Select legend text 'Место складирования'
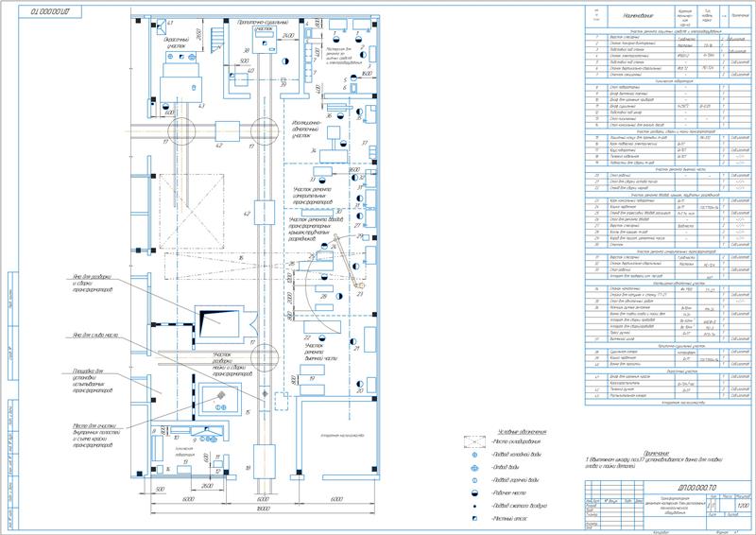756x535 pixels. coord(516,441)
